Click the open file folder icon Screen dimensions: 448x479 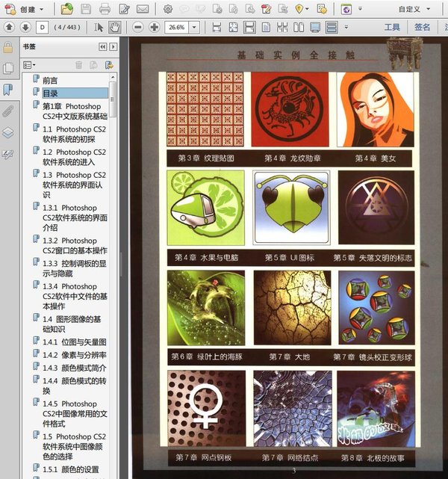point(67,9)
